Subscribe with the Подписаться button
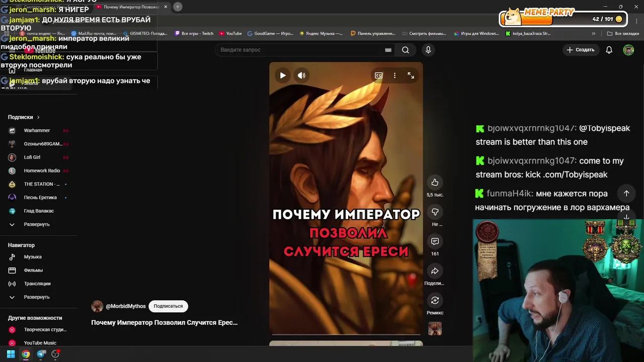Viewport: 644px width, 362px height. pos(168,306)
